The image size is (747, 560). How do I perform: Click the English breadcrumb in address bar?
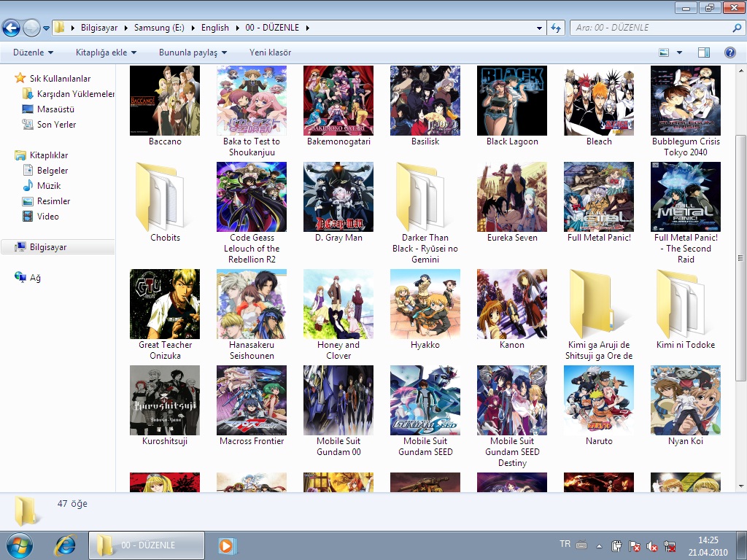click(214, 28)
